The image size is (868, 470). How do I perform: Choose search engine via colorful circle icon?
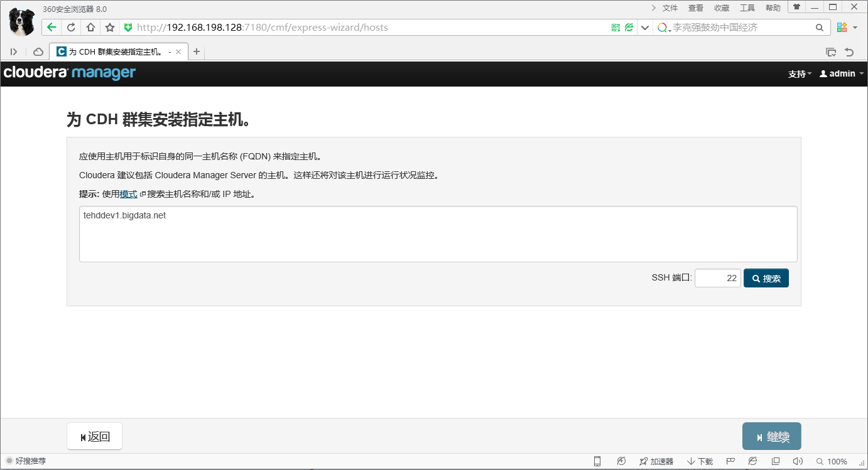click(663, 28)
